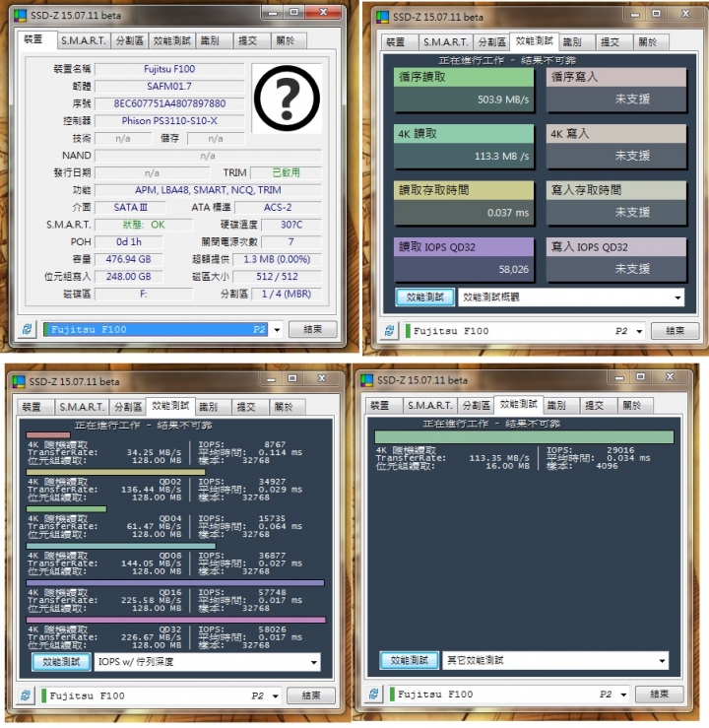Start 效能測試 button in top-right window
709x728 pixels.
(425, 298)
